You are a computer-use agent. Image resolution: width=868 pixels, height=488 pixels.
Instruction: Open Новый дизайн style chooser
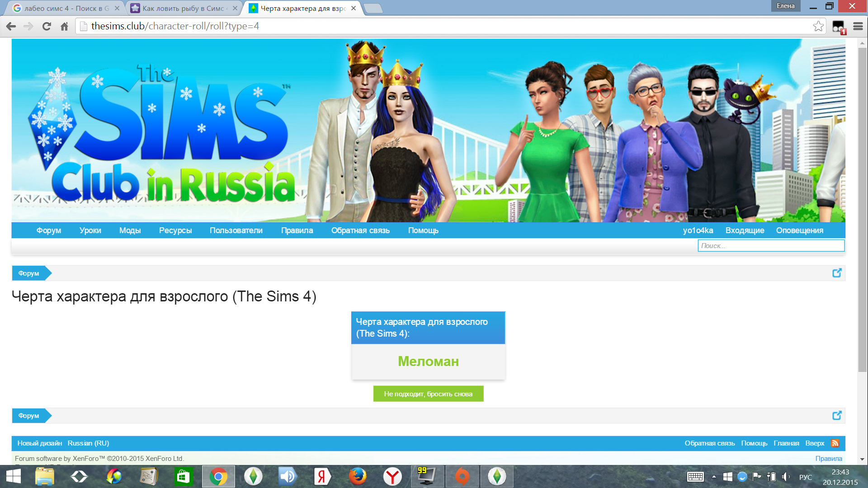(x=40, y=443)
